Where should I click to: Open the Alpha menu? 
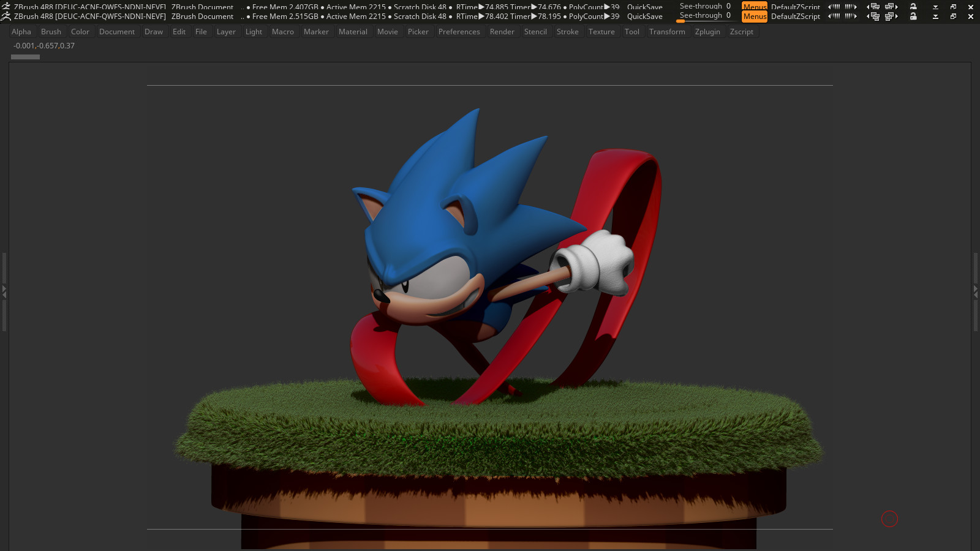point(21,32)
